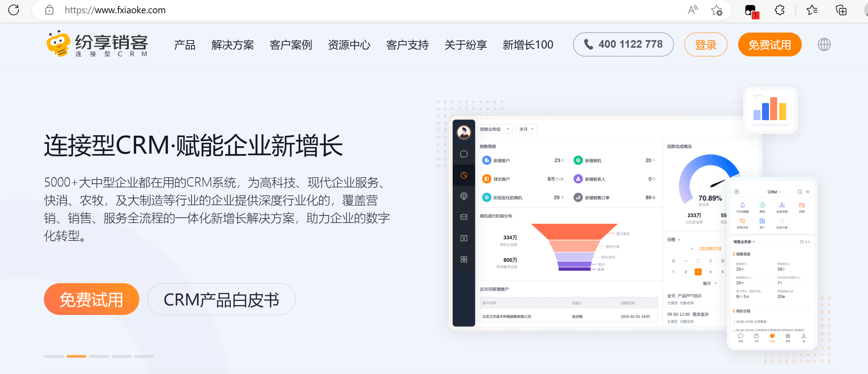The width and height of the screenshot is (868, 374).
Task: Open the 回款 icon in mobile CRM panel
Action: (802, 205)
